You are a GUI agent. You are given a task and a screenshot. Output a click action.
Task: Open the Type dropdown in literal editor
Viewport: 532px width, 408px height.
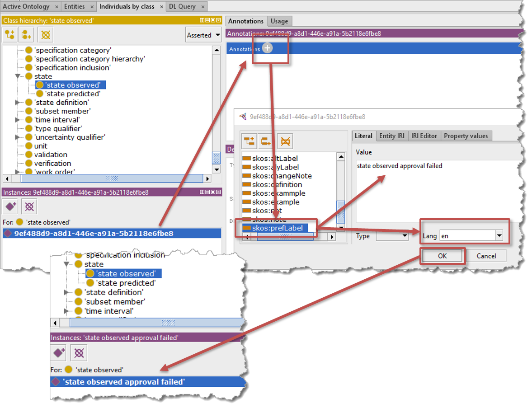coord(405,235)
